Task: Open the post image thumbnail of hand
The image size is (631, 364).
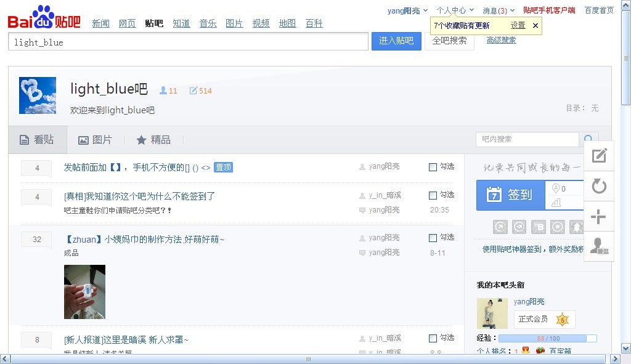Action: (84, 291)
